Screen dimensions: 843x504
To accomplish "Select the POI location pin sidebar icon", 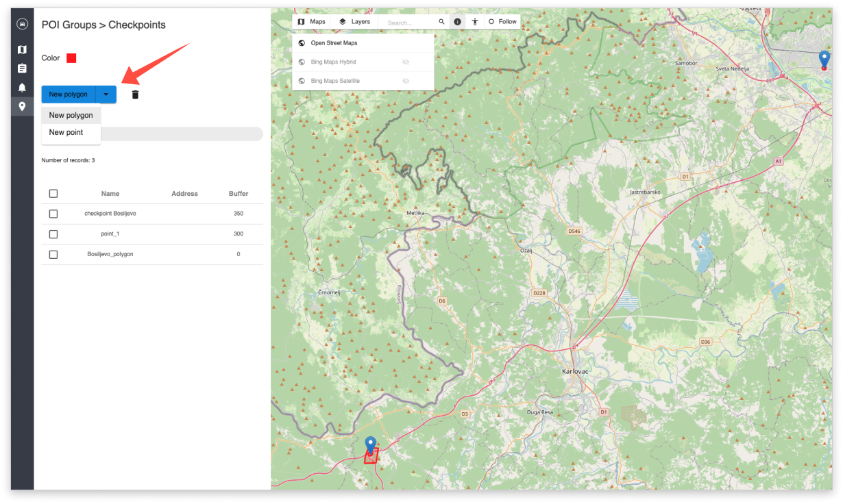I will pyautogui.click(x=22, y=106).
